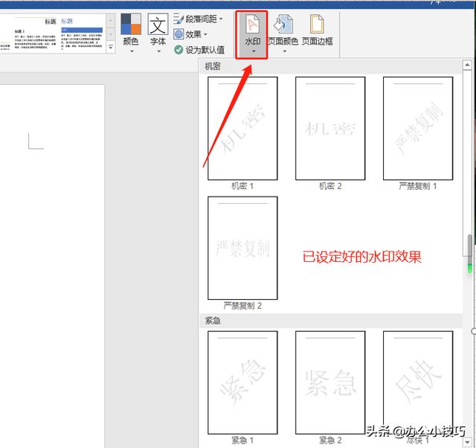The width and height of the screenshot is (476, 448).
Task: Click the 机密 1 caption label
Action: 242,186
